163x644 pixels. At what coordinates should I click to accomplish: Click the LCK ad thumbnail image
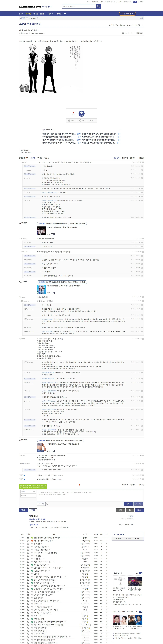tap(41, 231)
